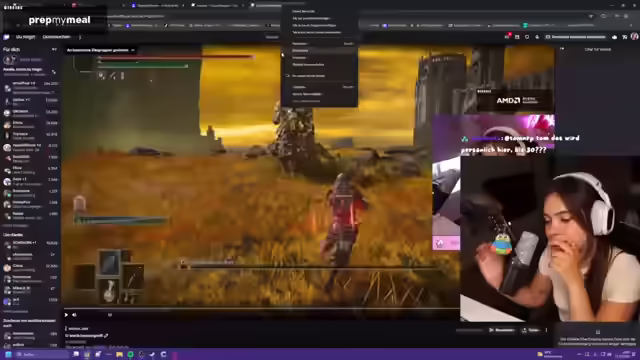Open File Explorer from the taskbar
This screenshot has width=640, height=360.
pyautogui.click(x=119, y=354)
